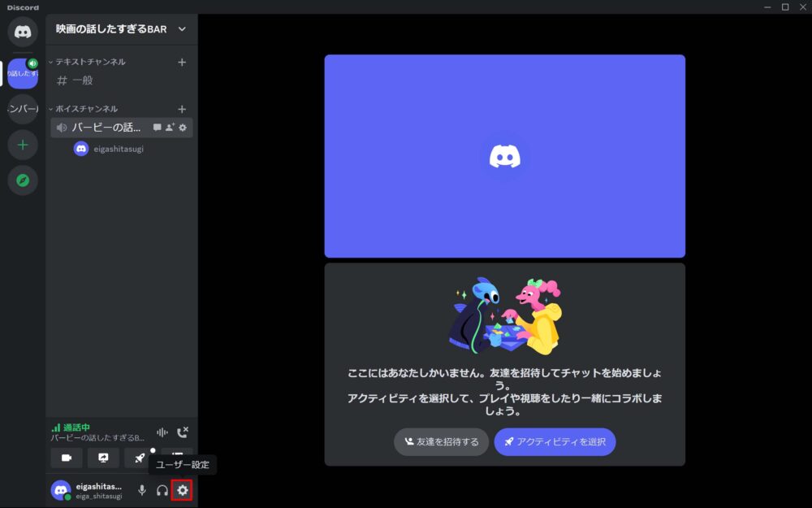
Task: Disconnect from the voice call
Action: pyautogui.click(x=182, y=432)
